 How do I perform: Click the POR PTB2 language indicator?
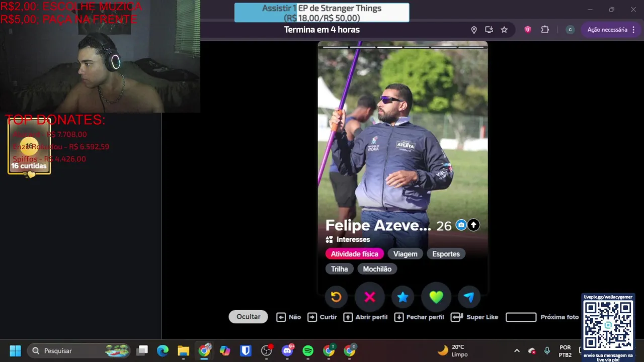[x=565, y=351]
